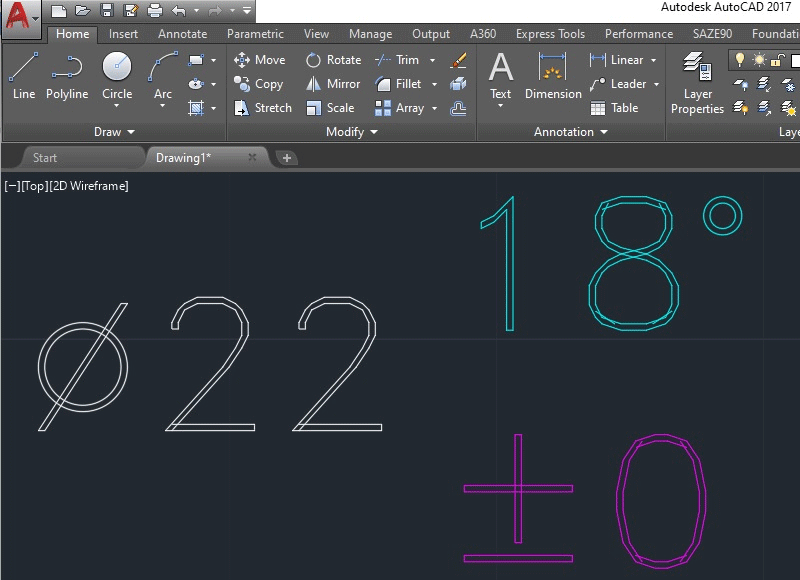
Task: Select the Polyline tool
Action: click(67, 75)
